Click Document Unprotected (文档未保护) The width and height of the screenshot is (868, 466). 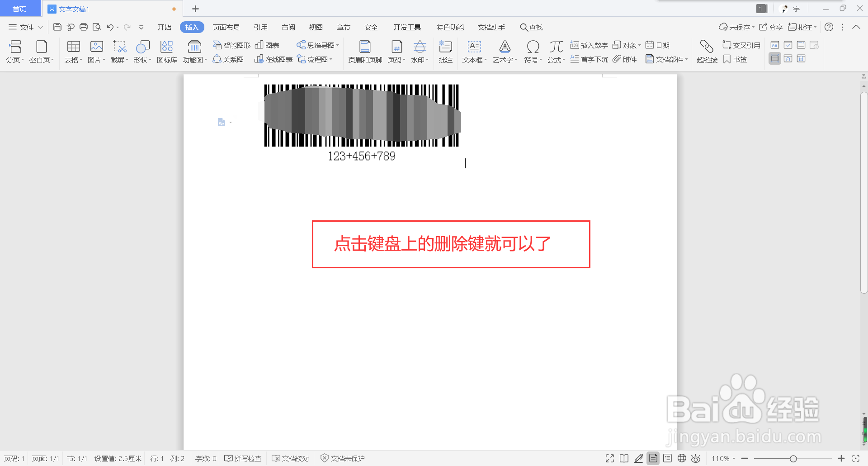point(343,458)
